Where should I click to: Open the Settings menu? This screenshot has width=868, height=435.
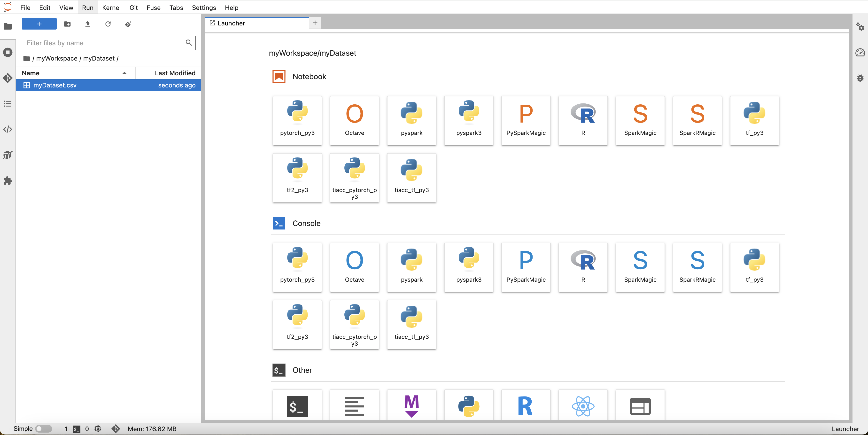[x=203, y=8]
